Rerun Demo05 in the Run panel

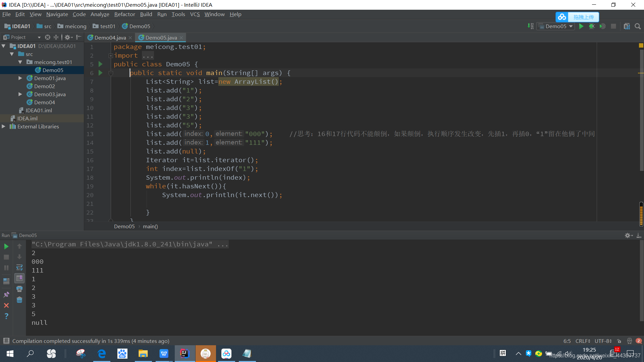coord(6,246)
